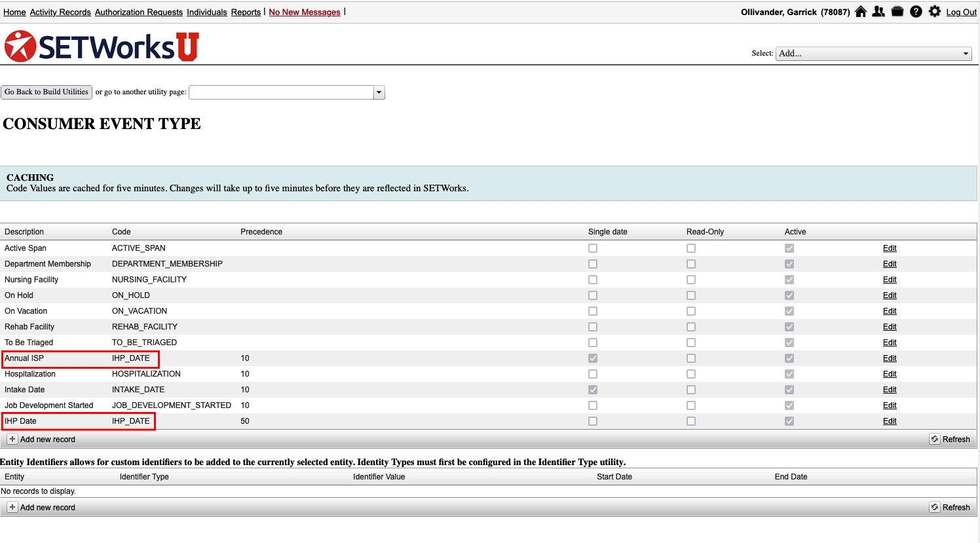The width and height of the screenshot is (980, 543).
Task: Add new record to event types
Action: click(x=41, y=439)
